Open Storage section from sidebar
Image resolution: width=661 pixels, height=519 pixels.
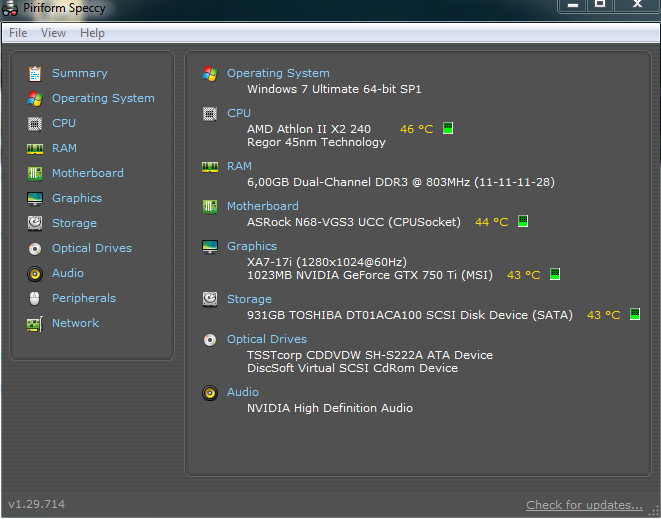click(x=74, y=223)
